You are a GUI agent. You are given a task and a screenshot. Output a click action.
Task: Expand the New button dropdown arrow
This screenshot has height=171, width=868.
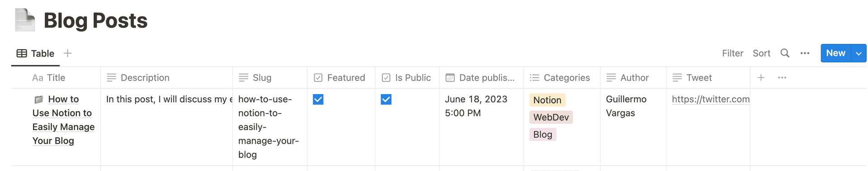click(859, 53)
